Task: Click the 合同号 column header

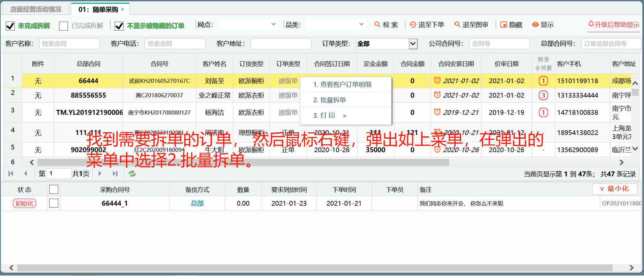Action: click(x=159, y=64)
